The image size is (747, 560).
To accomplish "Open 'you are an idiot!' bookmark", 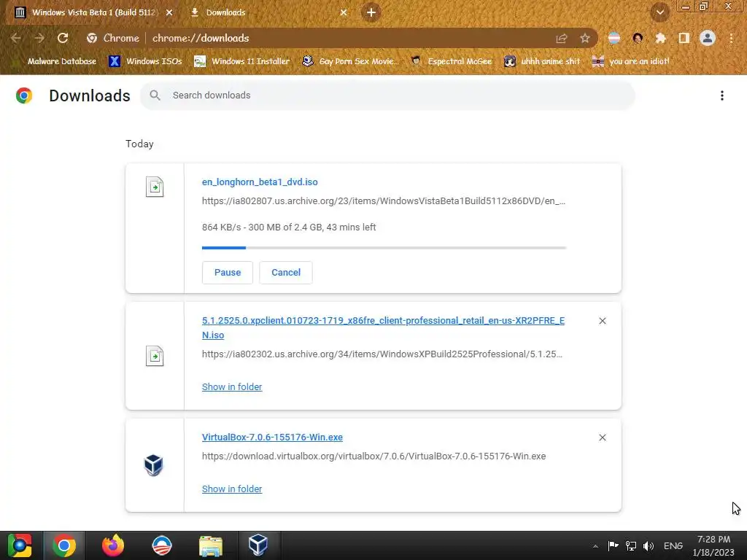I will click(631, 61).
